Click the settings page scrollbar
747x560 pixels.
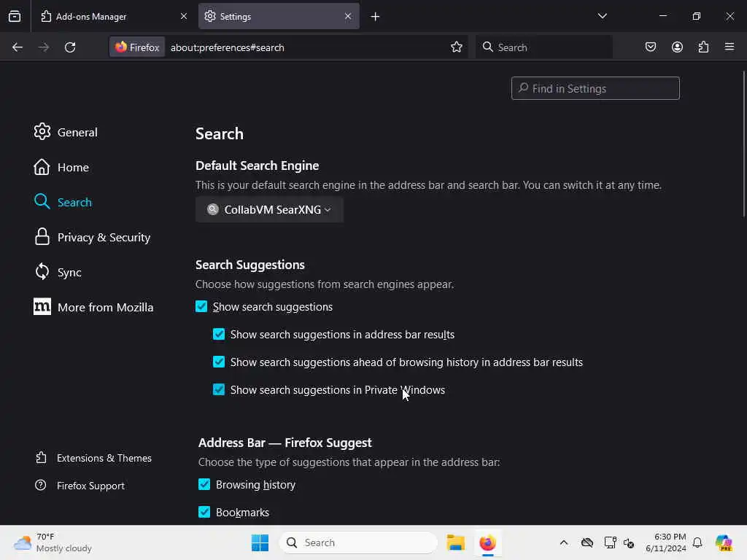pos(743,144)
